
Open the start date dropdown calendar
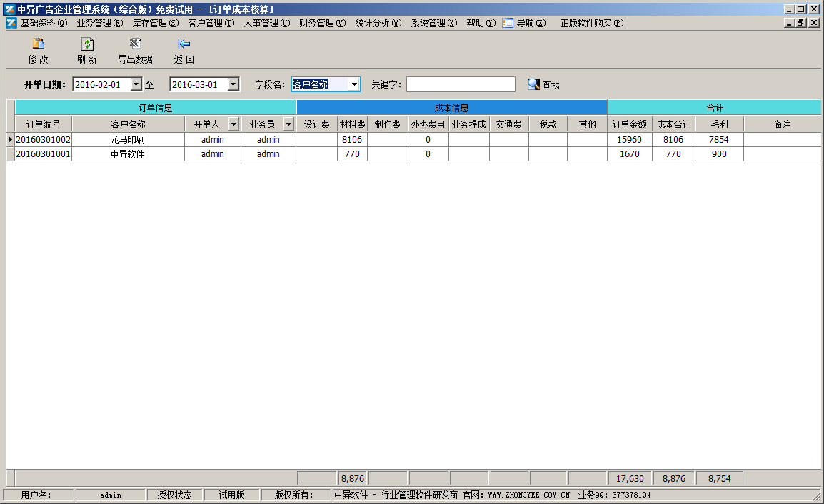click(136, 84)
